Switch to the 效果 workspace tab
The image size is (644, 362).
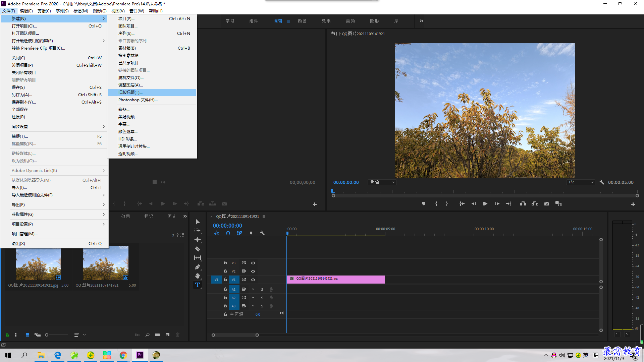(326, 21)
